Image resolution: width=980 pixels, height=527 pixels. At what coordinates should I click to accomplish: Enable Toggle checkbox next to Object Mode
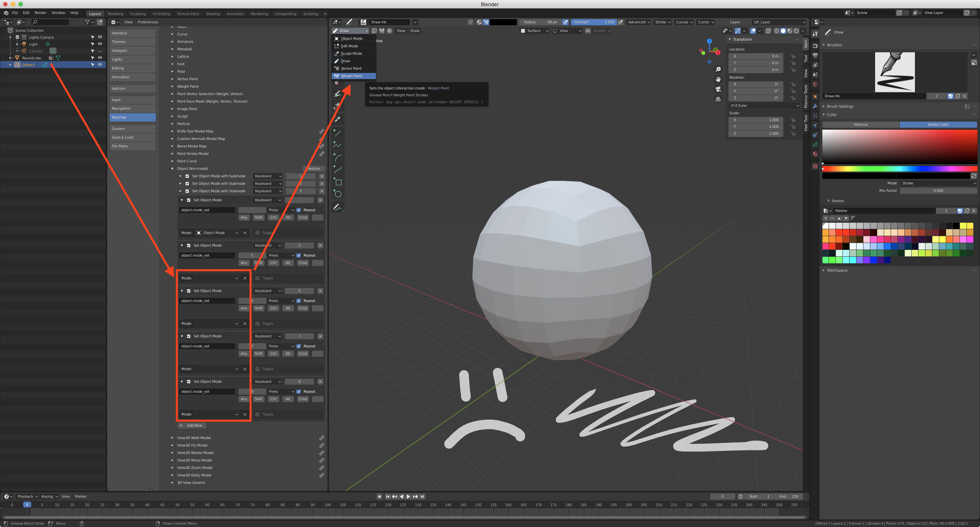point(258,233)
